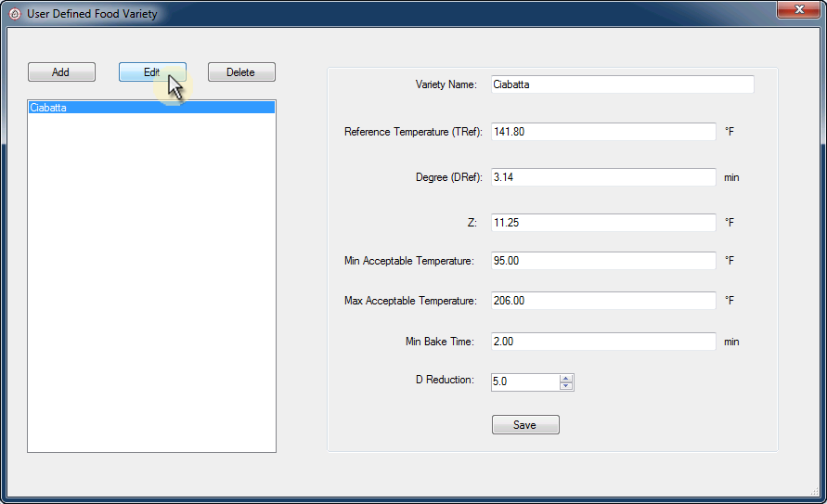This screenshot has width=827, height=504.
Task: Focus the Min Bake Time field
Action: point(603,342)
